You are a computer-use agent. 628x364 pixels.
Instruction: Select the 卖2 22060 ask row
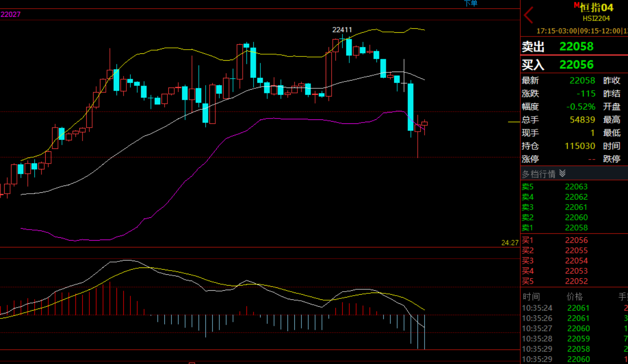click(x=574, y=217)
